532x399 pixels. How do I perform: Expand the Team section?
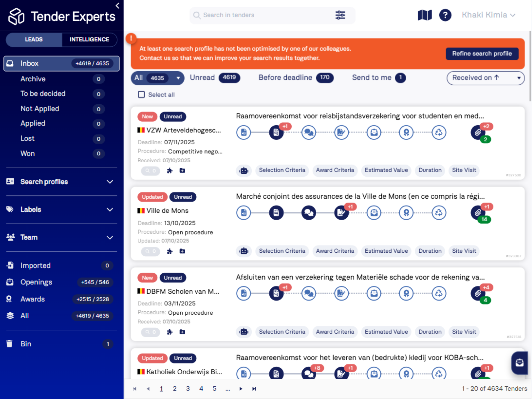pos(61,237)
